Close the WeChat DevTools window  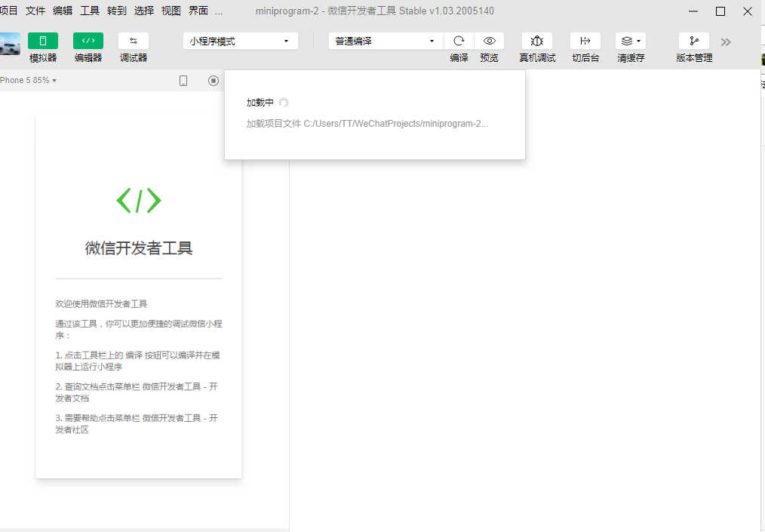click(748, 11)
